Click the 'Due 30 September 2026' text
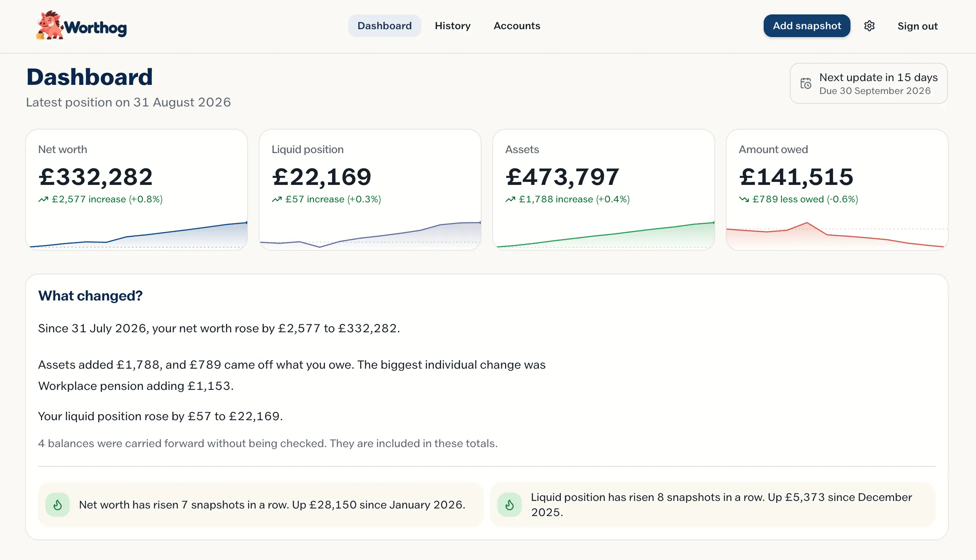 (x=875, y=91)
